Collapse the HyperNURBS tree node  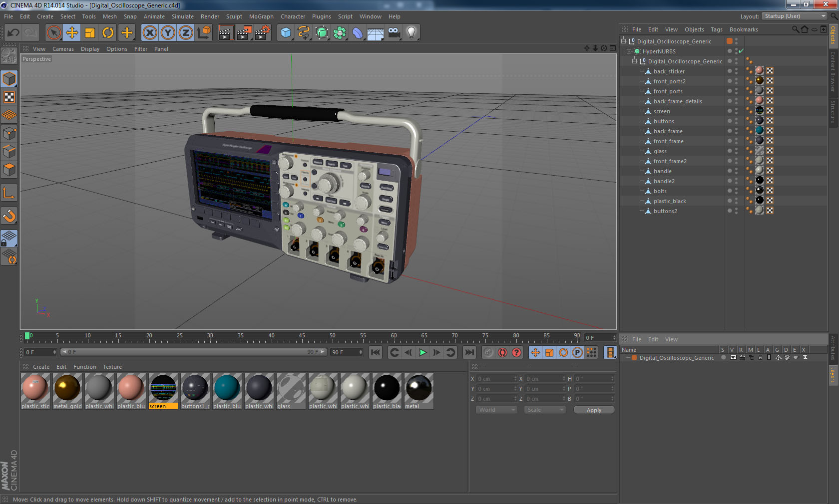pos(629,51)
